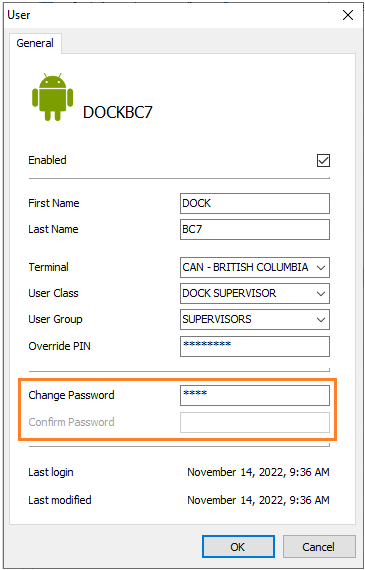This screenshot has height=570, width=365.
Task: Select the General tab
Action: 35,43
